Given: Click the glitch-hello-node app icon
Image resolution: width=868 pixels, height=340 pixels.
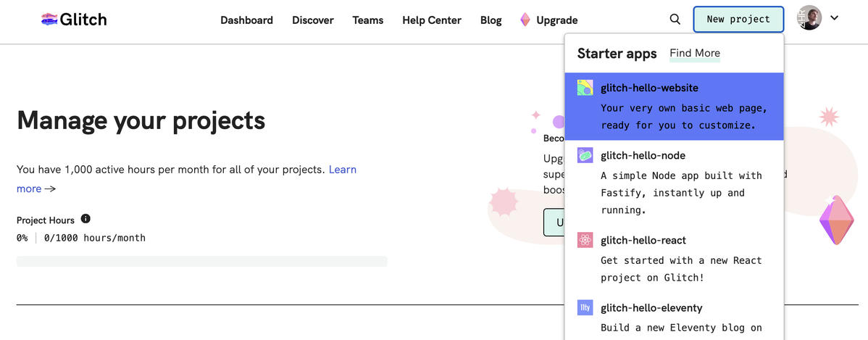Looking at the screenshot, I should (585, 155).
